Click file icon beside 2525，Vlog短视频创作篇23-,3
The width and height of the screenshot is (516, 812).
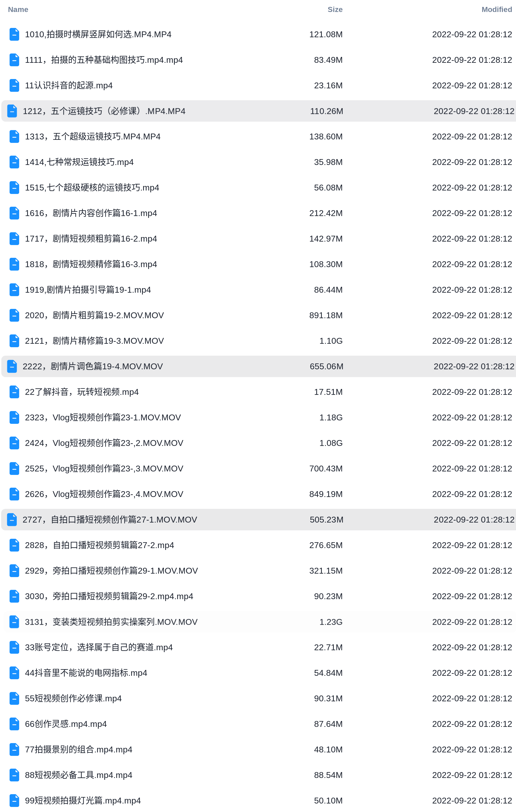point(14,469)
